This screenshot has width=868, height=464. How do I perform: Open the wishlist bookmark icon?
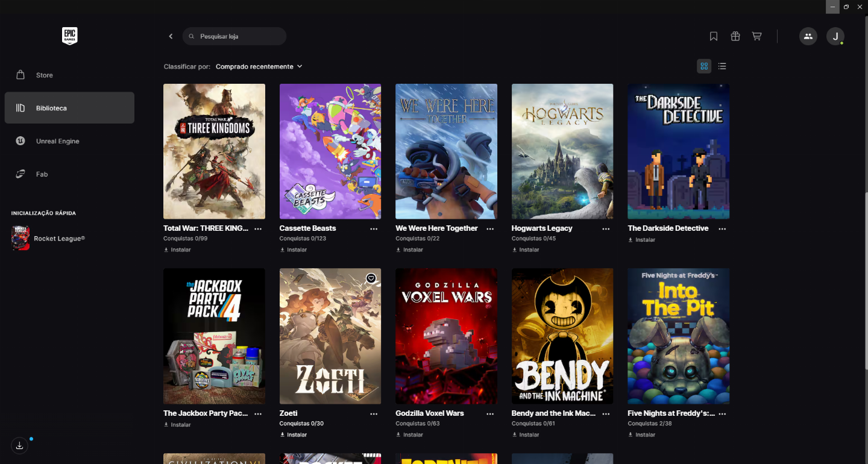pos(714,36)
